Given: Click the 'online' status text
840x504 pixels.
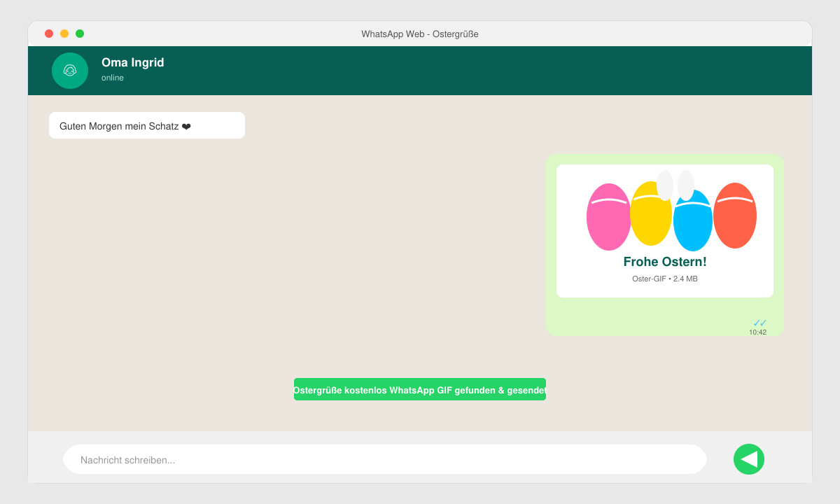Looking at the screenshot, I should [113, 78].
